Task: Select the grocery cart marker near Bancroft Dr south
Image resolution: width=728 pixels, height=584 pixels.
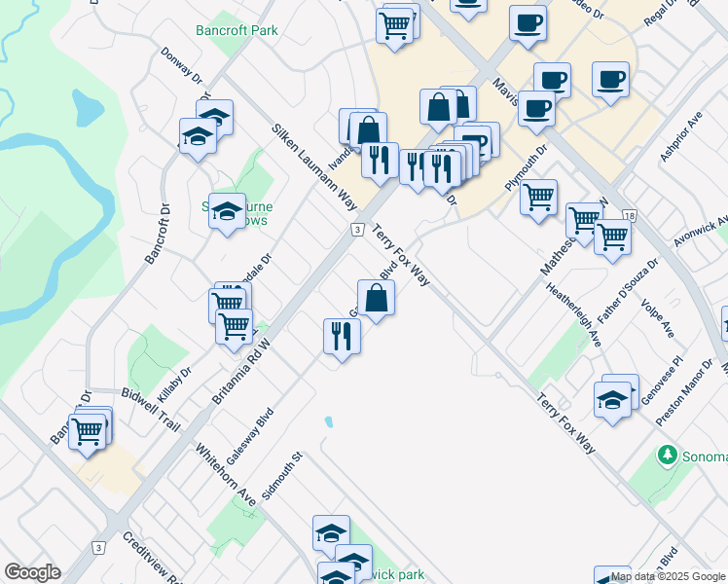Action: pyautogui.click(x=88, y=433)
